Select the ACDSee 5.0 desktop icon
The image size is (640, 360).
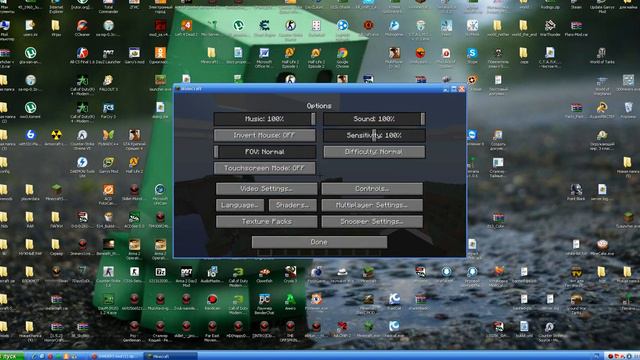click(134, 220)
